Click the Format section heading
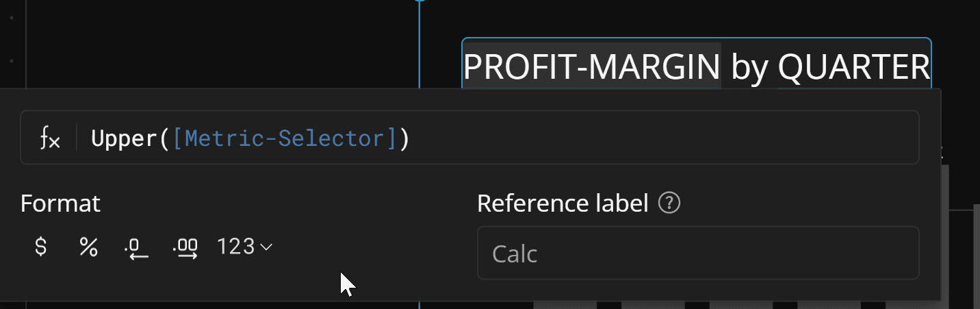Viewport: 980px width, 309px height. tap(60, 203)
